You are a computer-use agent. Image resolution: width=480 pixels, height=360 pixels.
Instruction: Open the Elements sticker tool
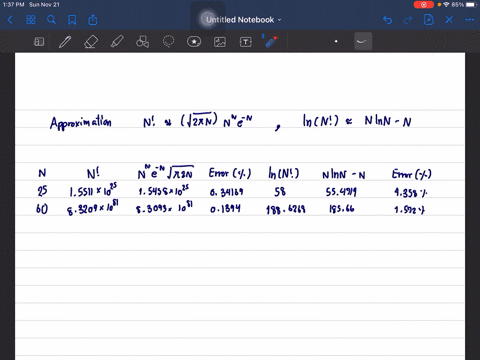[194, 42]
